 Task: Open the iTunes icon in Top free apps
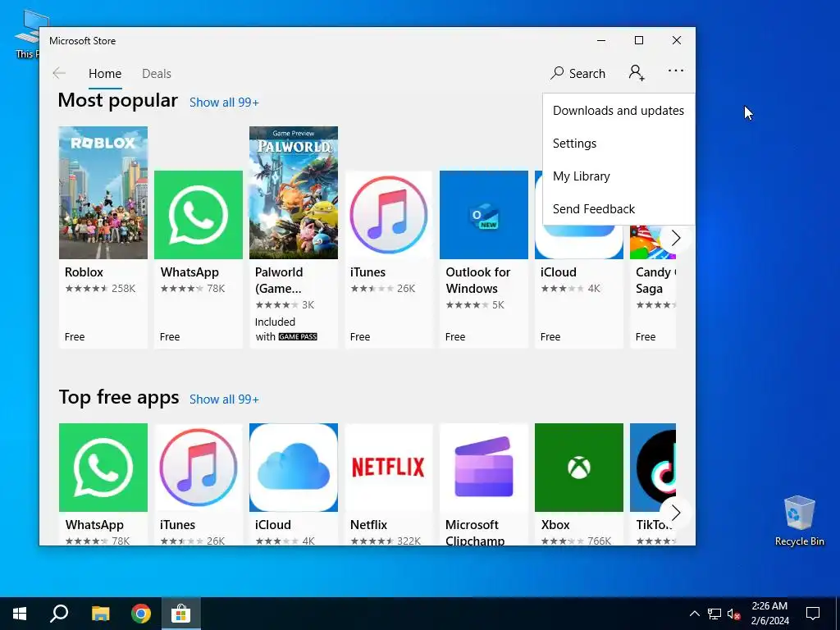point(199,468)
